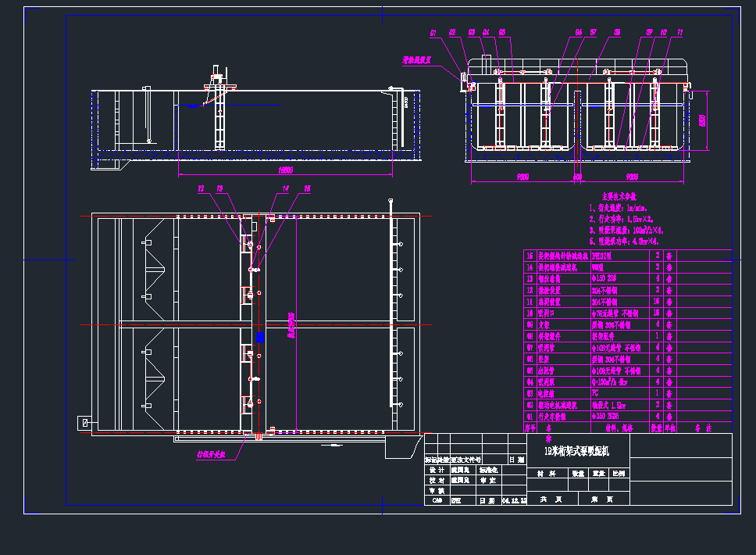Viewport: 756px width, 555px height.
Task: Click row 16 number in the parts list
Action: point(530,256)
